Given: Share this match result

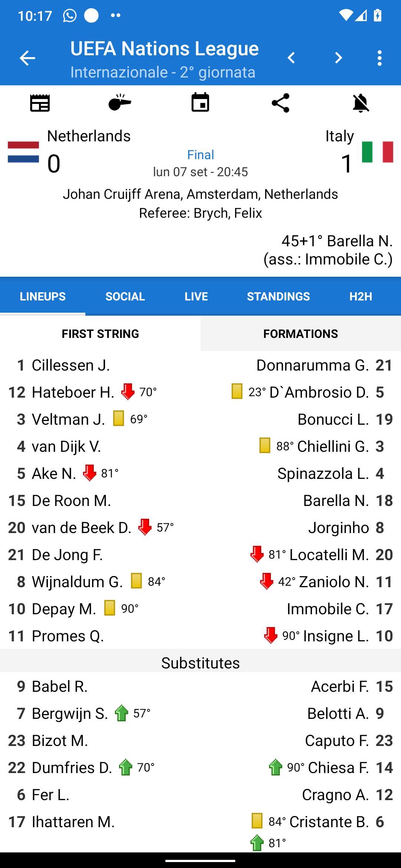Looking at the screenshot, I should tap(280, 103).
